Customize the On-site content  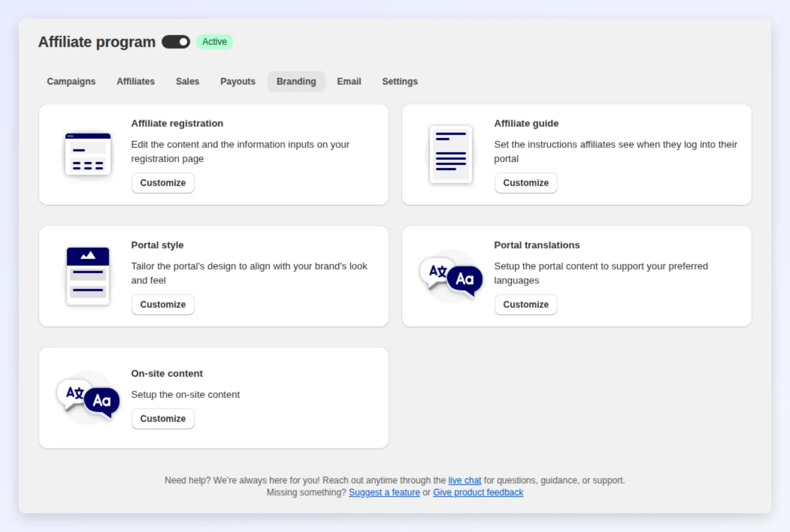[163, 419]
